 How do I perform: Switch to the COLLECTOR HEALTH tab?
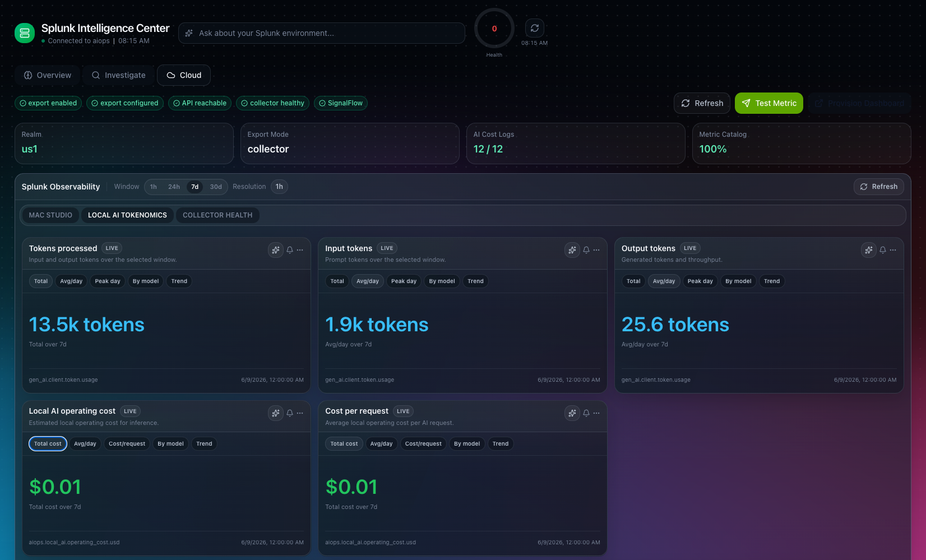tap(217, 215)
